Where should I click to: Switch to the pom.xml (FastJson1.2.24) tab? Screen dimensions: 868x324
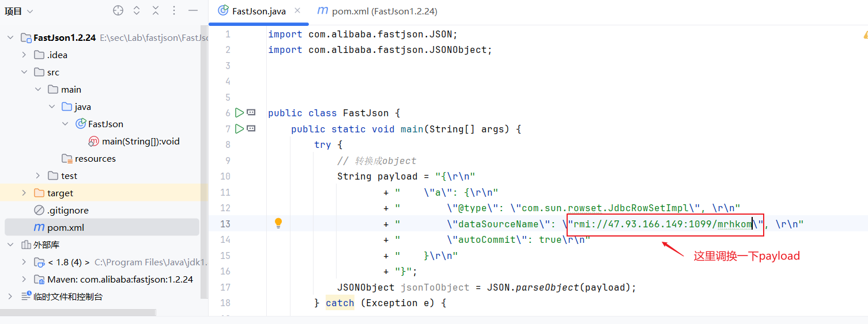pos(377,11)
